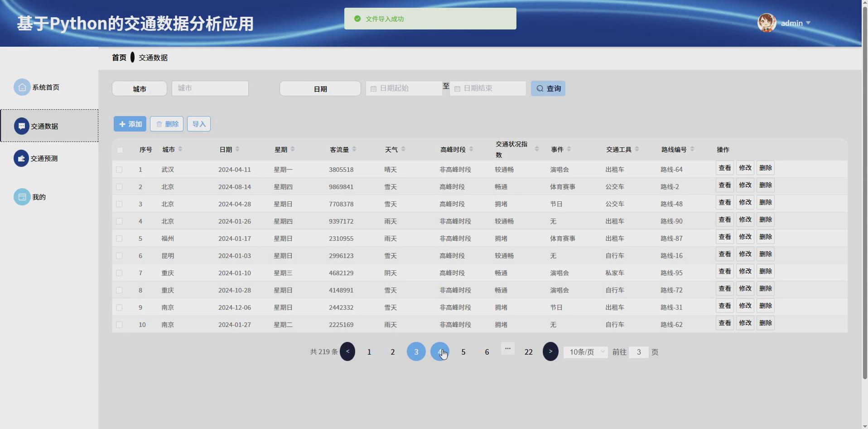This screenshot has height=429, width=868.
Task: Open 系统首页 via the home icon
Action: 22,87
